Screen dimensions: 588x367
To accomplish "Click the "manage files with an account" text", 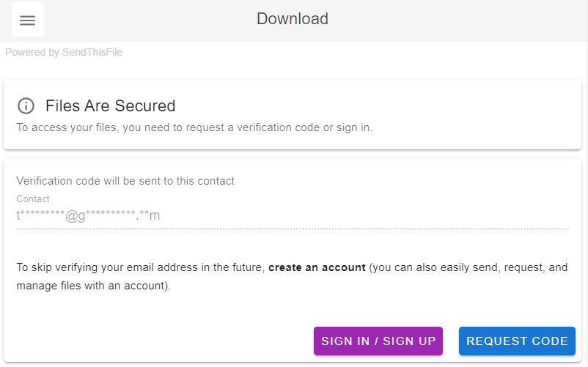I will click(93, 286).
